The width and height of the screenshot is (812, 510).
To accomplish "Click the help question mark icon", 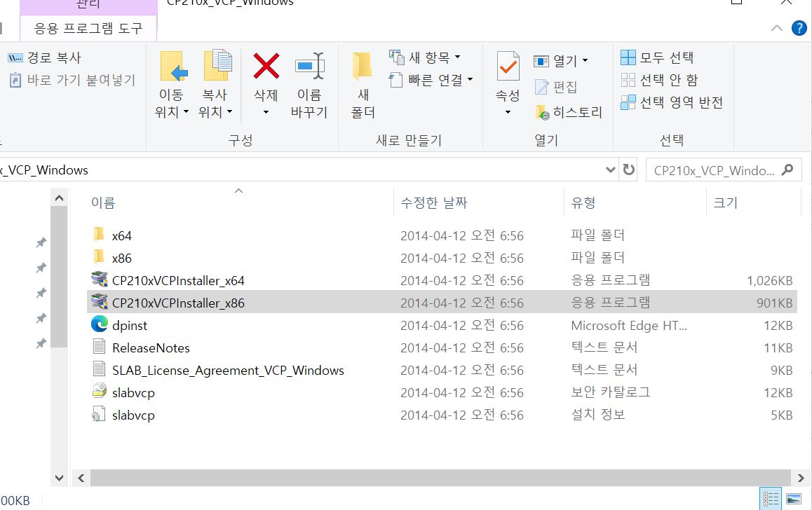I will [799, 28].
